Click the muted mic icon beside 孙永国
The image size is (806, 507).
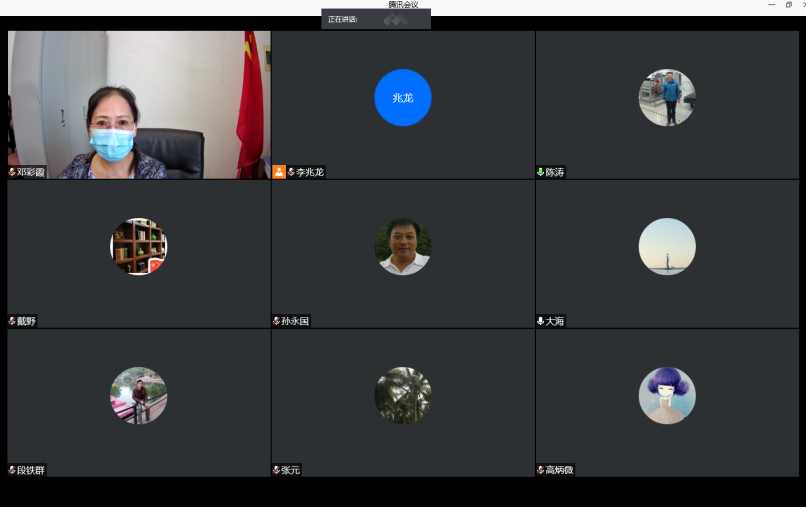(276, 321)
